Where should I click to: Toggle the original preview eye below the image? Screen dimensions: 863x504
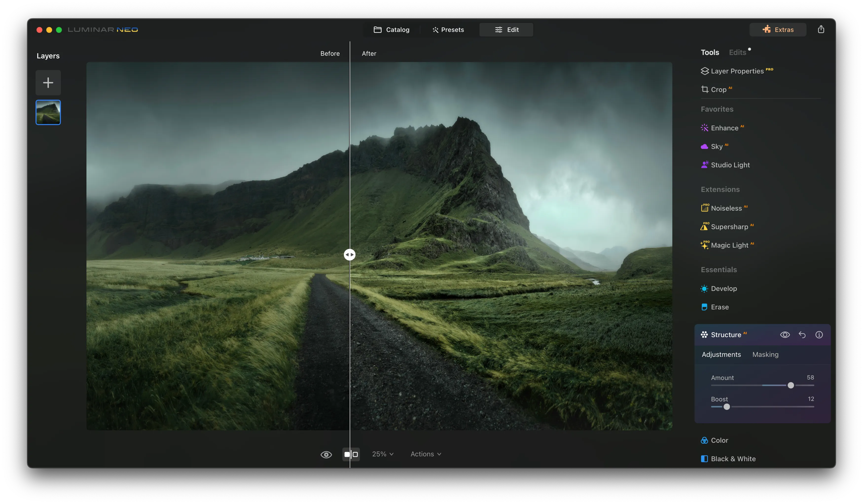coord(326,454)
